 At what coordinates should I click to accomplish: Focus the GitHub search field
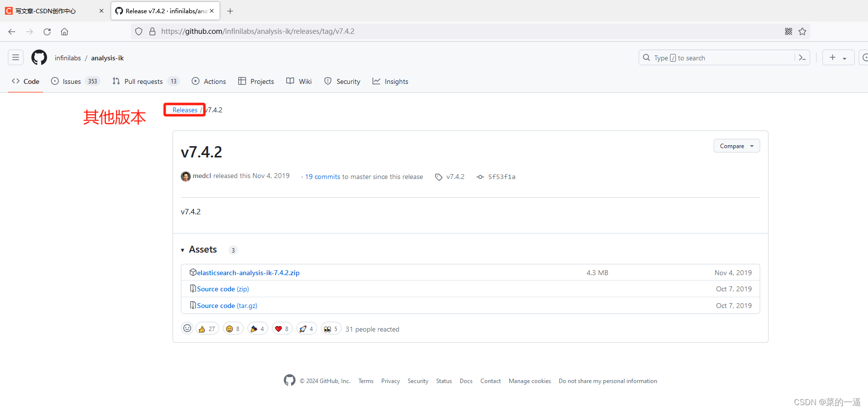pos(717,57)
